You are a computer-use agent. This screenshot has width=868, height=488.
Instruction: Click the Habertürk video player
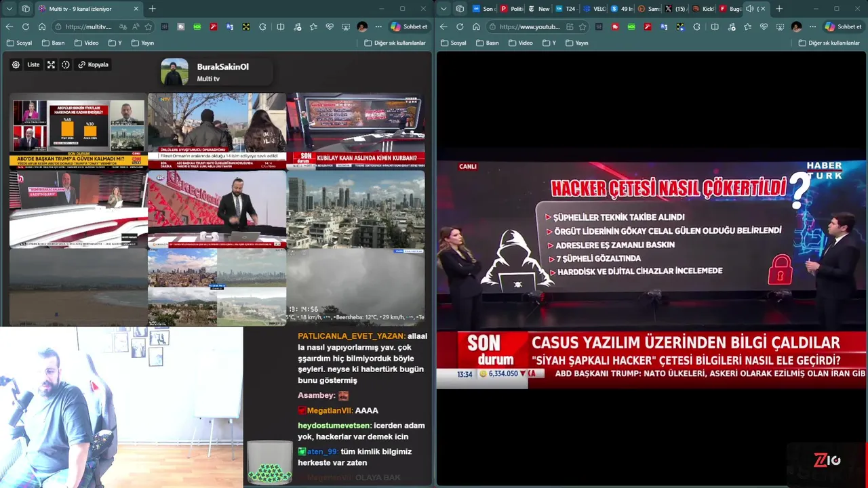click(651, 275)
